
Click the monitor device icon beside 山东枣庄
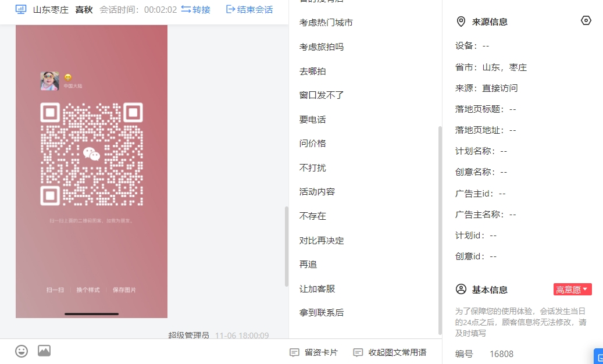pyautogui.click(x=21, y=9)
